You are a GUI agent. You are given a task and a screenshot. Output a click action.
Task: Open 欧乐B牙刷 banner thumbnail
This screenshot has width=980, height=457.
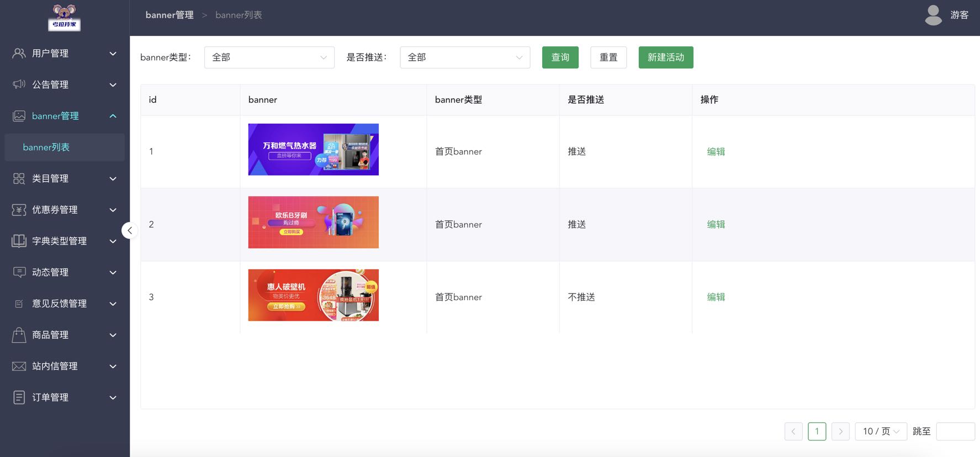314,222
